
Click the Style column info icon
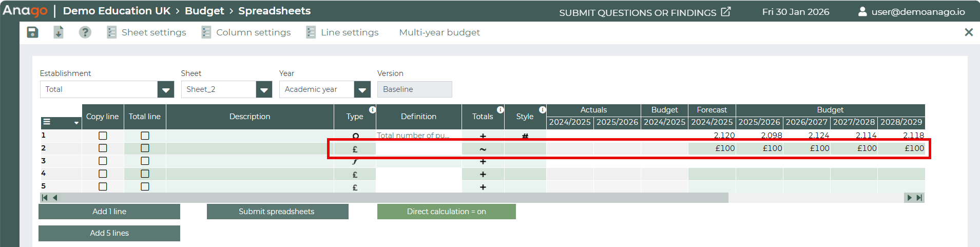point(542,110)
